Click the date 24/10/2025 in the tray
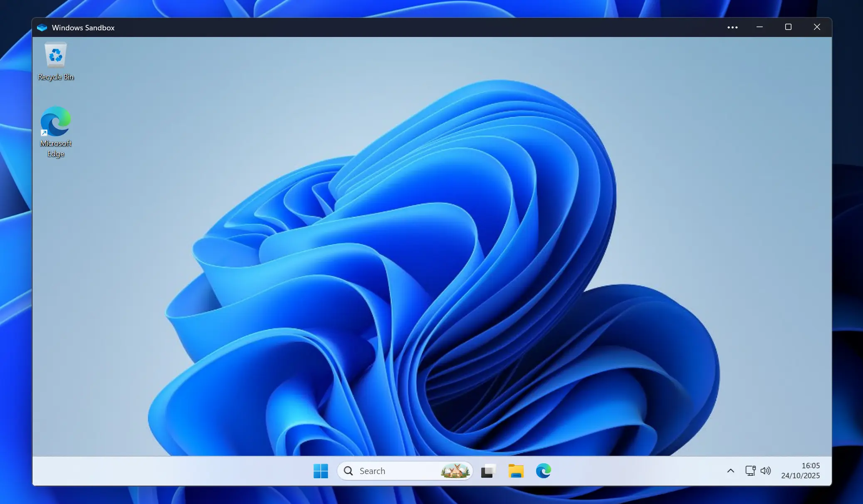This screenshot has width=863, height=504. 800,476
